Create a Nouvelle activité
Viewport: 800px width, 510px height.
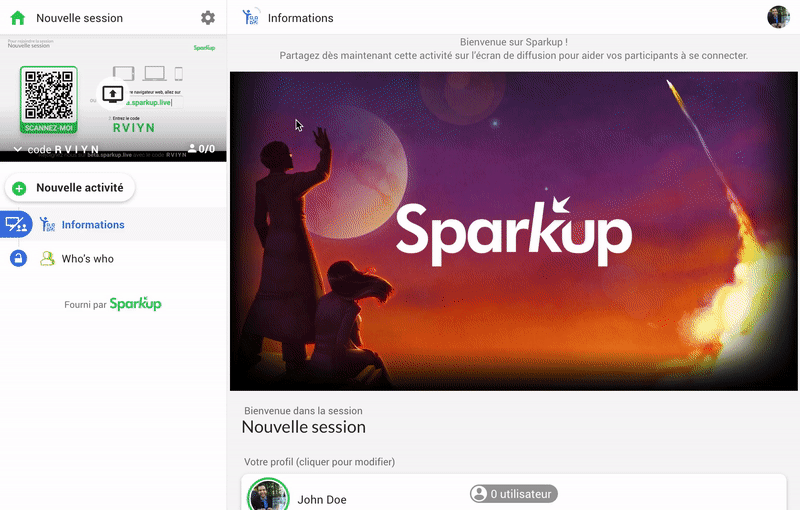(70, 188)
